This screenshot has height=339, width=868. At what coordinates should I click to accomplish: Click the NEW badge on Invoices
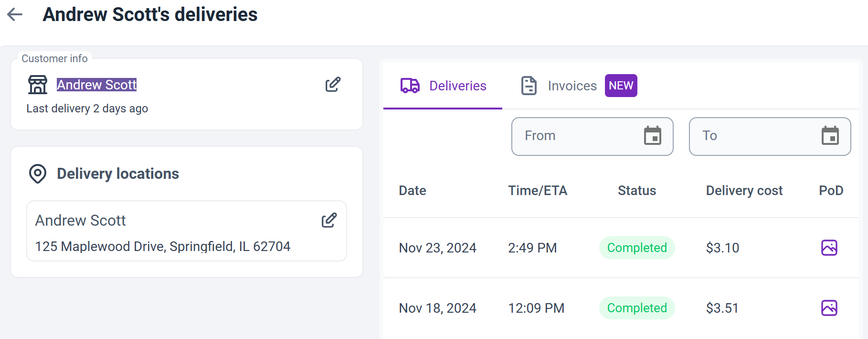pos(621,86)
